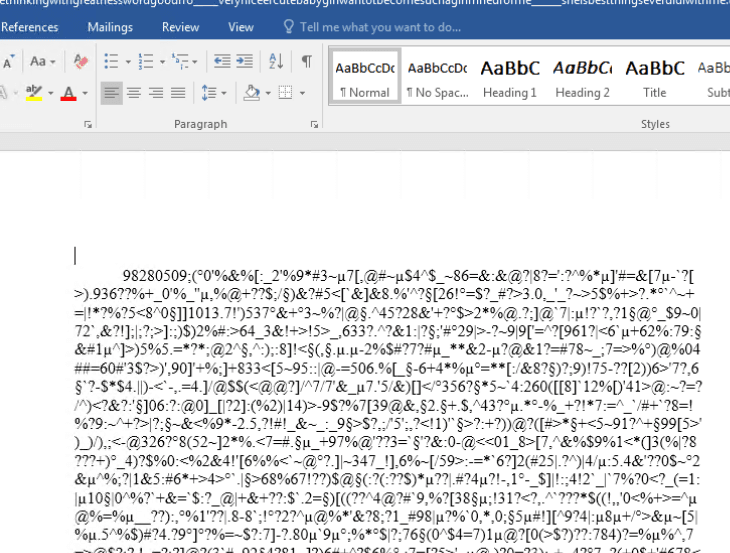730x553 pixels.
Task: Open the References ribbon tab
Action: (29, 27)
